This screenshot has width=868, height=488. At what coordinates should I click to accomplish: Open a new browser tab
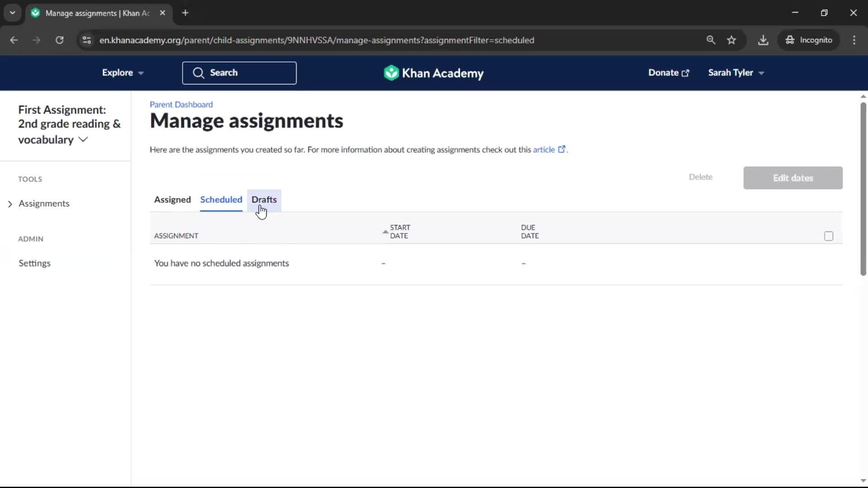pos(185,13)
